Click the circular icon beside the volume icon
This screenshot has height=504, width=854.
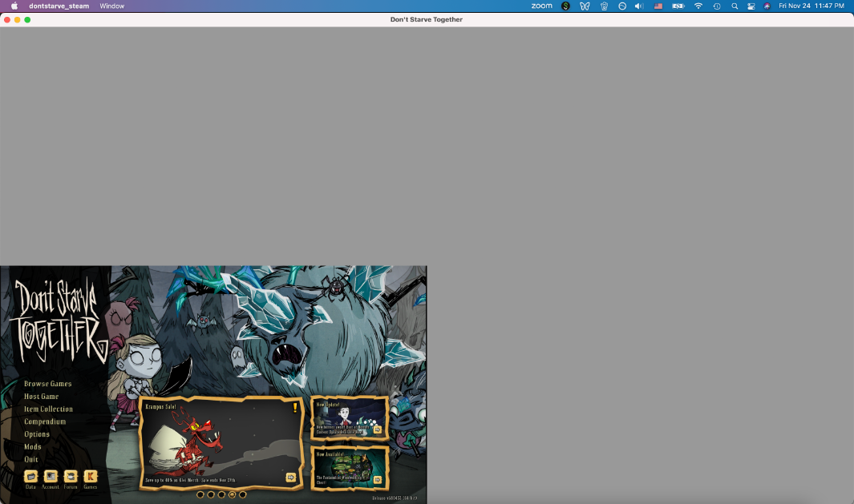(622, 6)
